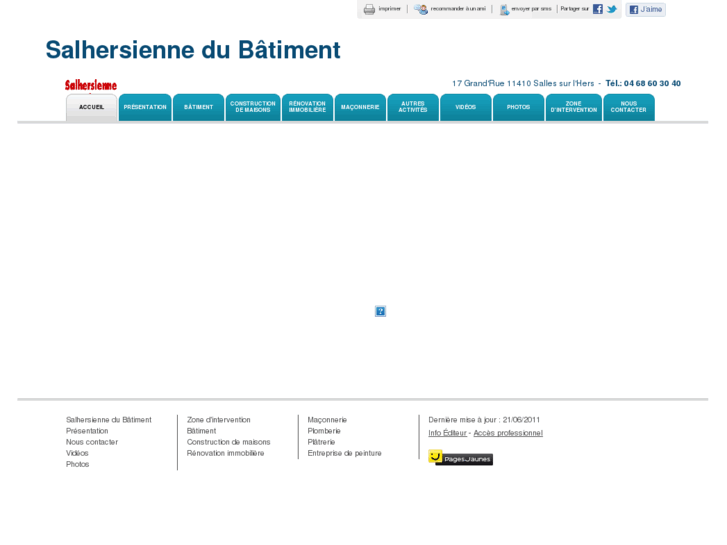Screen dimensions: 727x545
Task: Share the page on Twitter
Action: pos(612,9)
